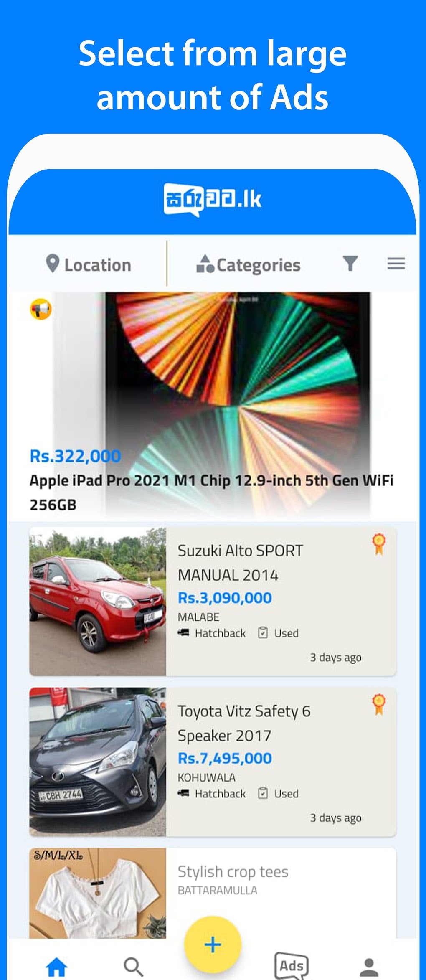Tap the Toyota Vitz featured ribbon badge

tap(379, 705)
